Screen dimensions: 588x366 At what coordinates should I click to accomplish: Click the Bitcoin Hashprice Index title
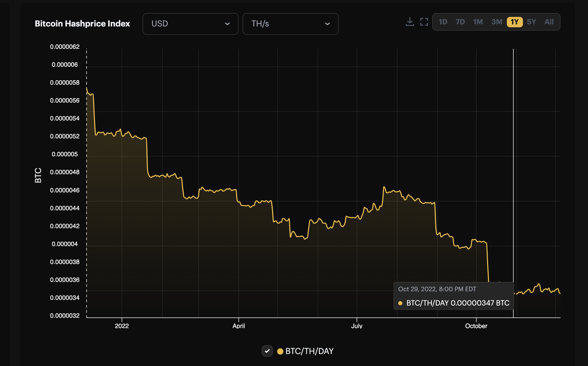(82, 24)
